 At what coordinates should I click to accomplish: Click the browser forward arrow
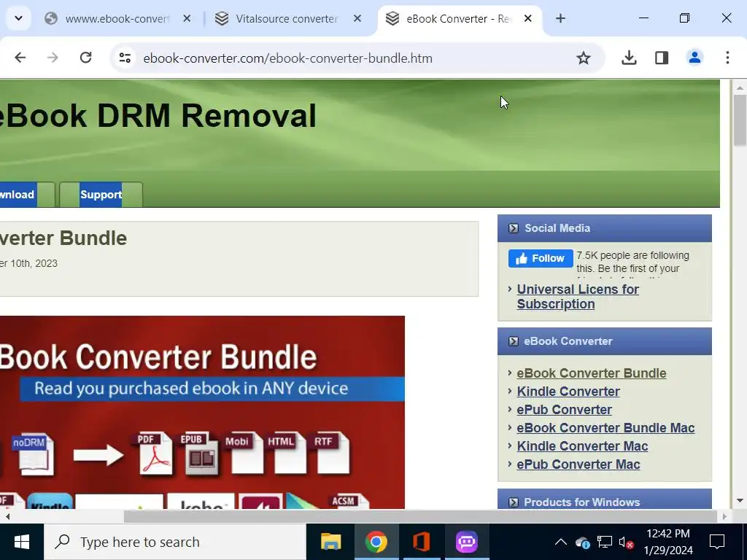click(x=53, y=58)
